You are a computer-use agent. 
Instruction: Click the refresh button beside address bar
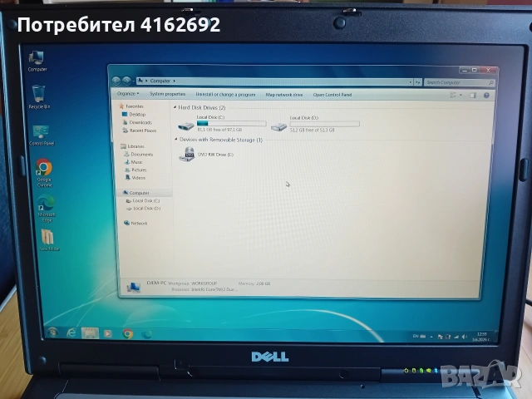418,82
